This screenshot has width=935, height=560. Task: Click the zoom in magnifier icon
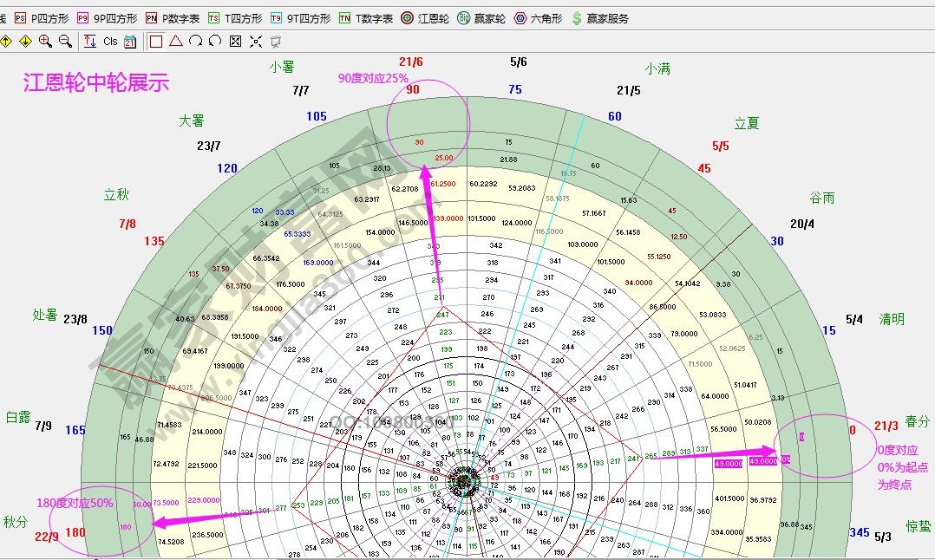click(45, 41)
